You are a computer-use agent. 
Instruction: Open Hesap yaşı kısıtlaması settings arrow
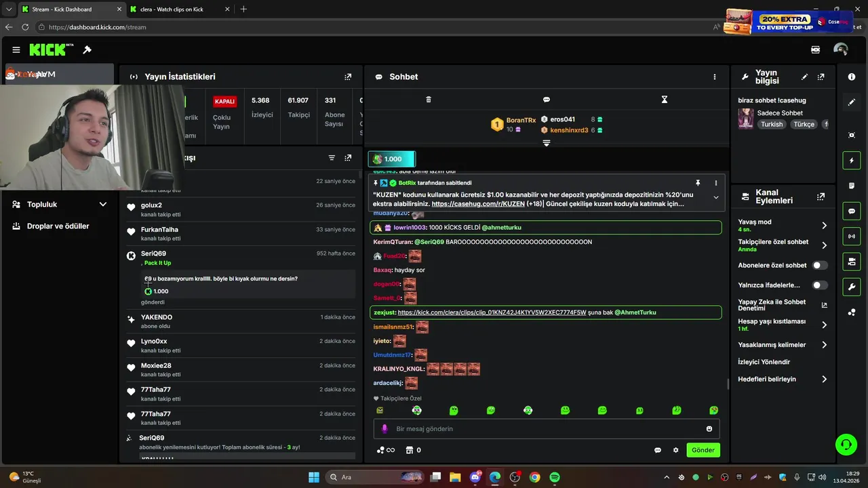pos(825,325)
